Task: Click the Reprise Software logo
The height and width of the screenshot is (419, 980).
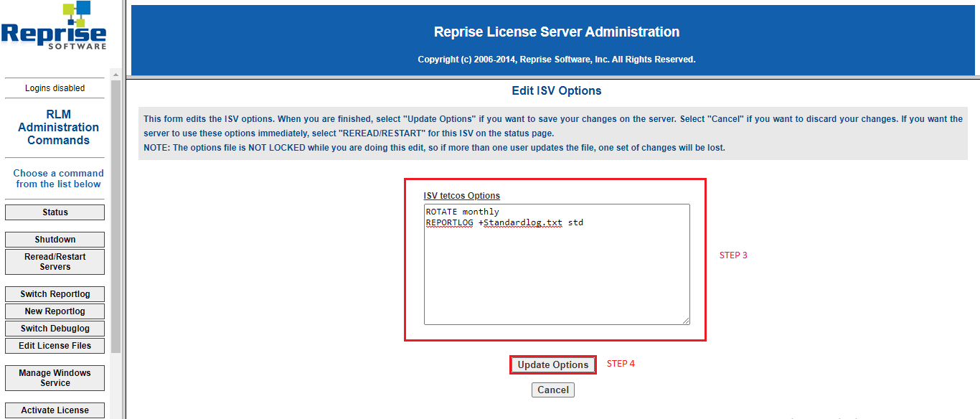Action: [54, 26]
